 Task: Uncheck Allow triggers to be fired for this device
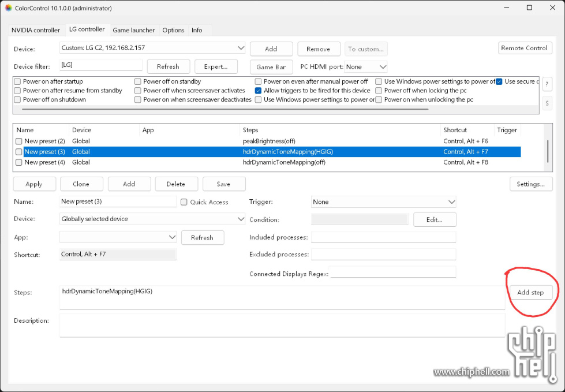258,91
